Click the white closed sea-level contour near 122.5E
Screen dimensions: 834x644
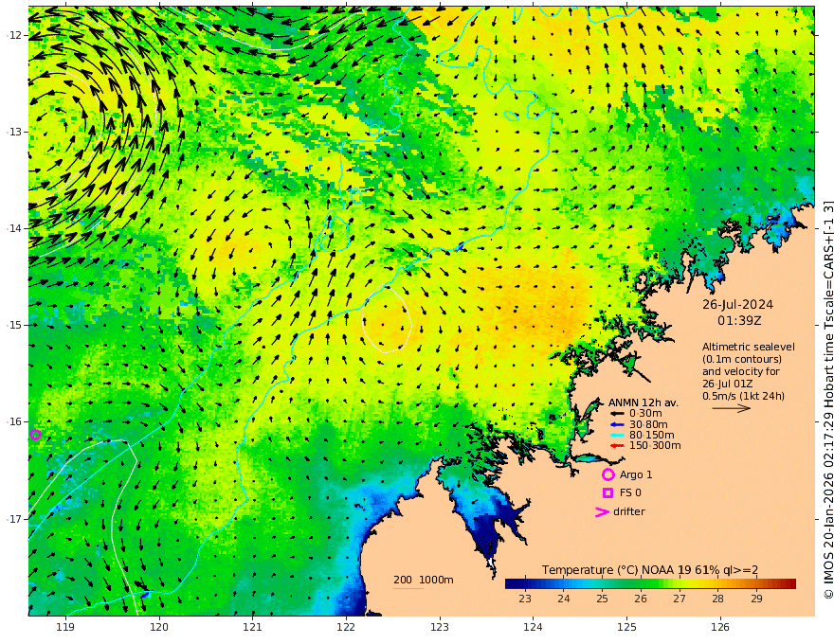pyautogui.click(x=387, y=319)
